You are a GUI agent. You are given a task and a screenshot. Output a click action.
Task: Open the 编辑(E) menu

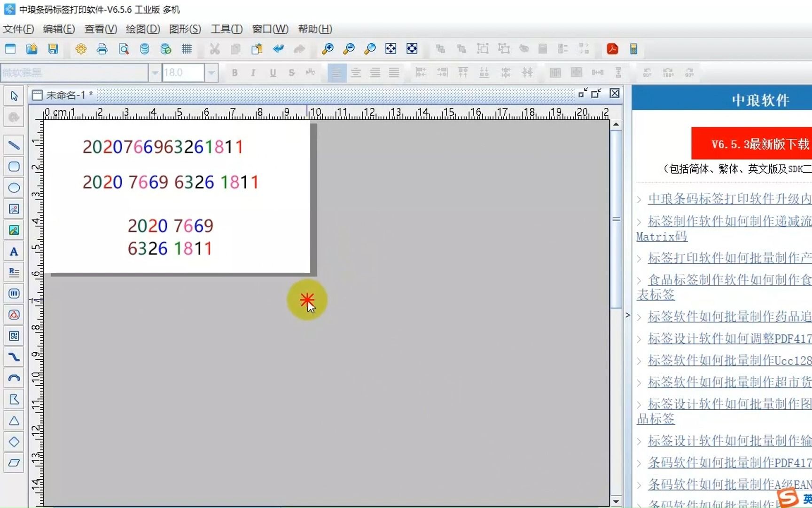pyautogui.click(x=59, y=29)
